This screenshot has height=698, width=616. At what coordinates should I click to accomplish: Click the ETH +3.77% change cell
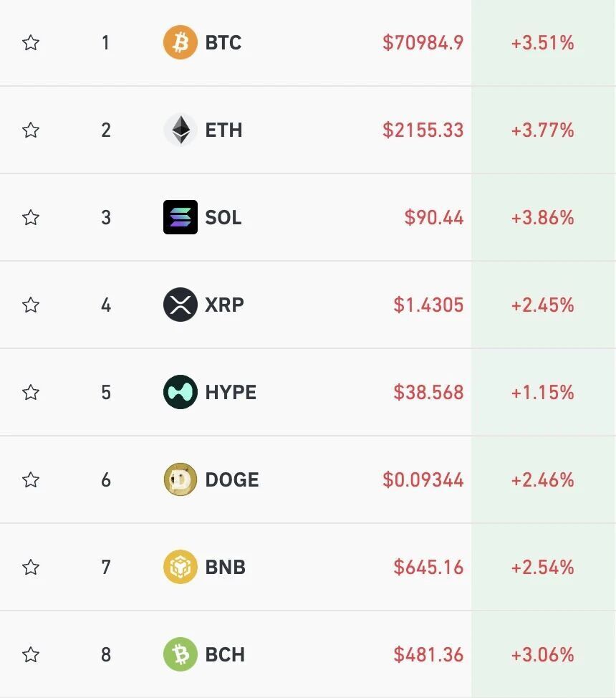pos(542,130)
